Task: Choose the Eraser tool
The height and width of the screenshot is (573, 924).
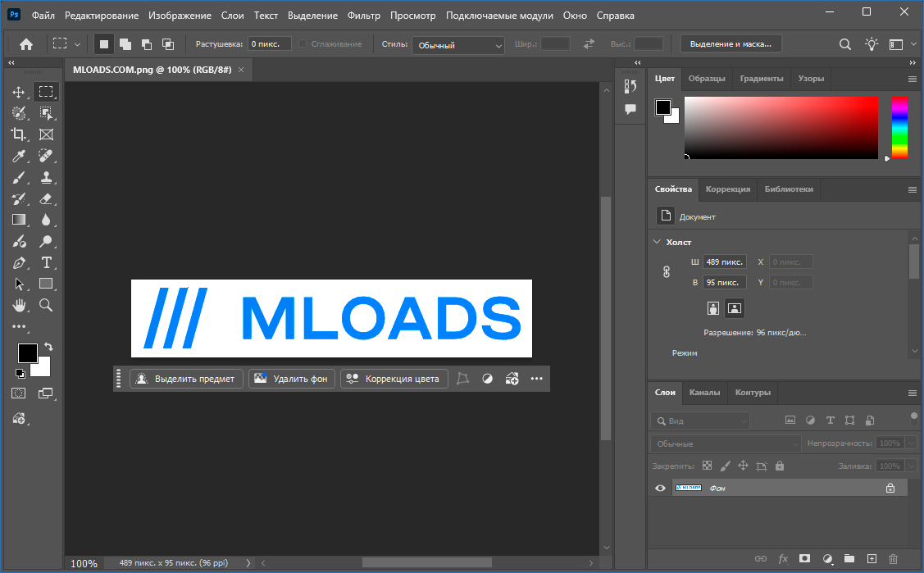Action: (47, 198)
